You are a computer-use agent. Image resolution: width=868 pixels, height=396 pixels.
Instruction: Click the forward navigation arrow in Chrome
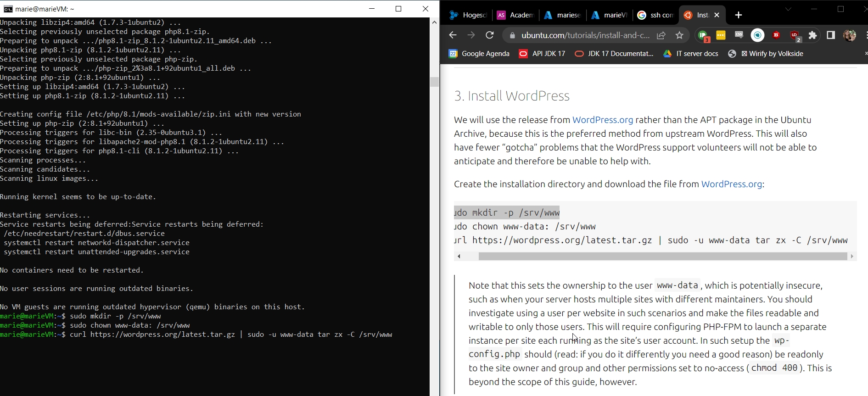point(471,35)
